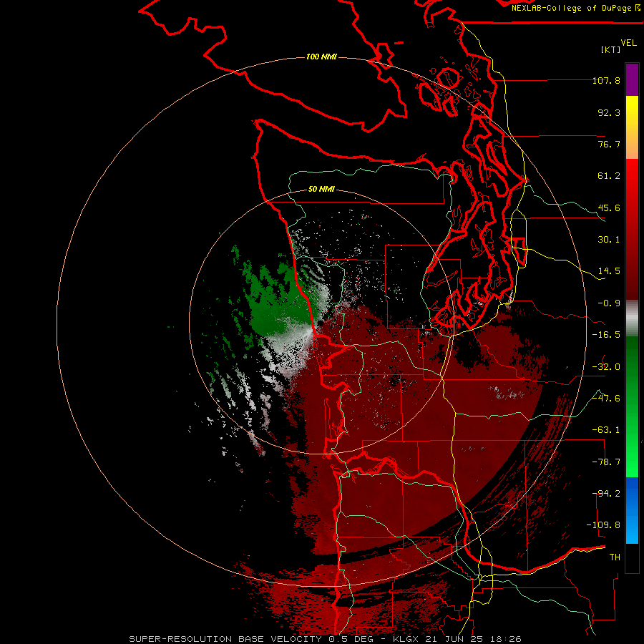Image resolution: width=644 pixels, height=644 pixels.
Task: Click the isolated gray echo patch east of the 50 NMI ring
Action: point(507,393)
